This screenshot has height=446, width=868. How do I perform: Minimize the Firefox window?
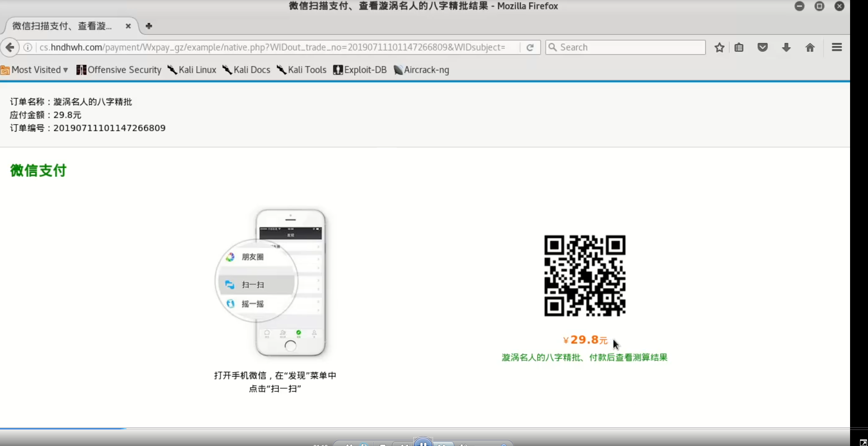pyautogui.click(x=799, y=6)
